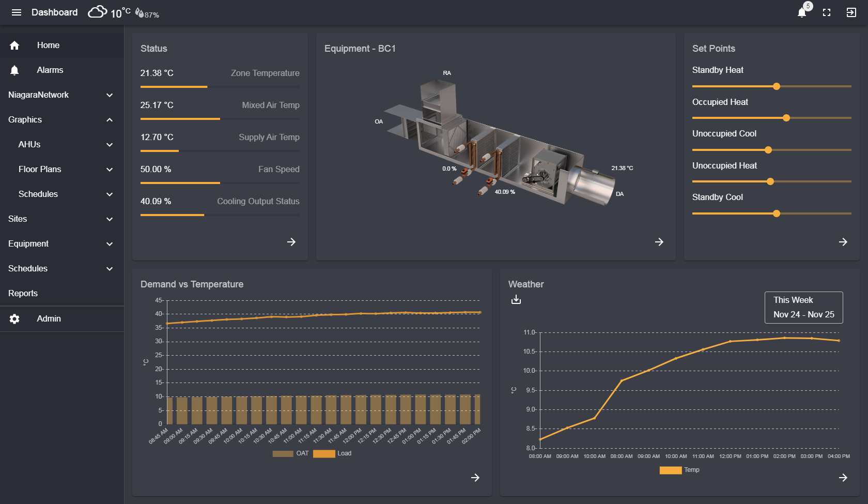Open the hamburger navigation menu

pyautogui.click(x=17, y=12)
